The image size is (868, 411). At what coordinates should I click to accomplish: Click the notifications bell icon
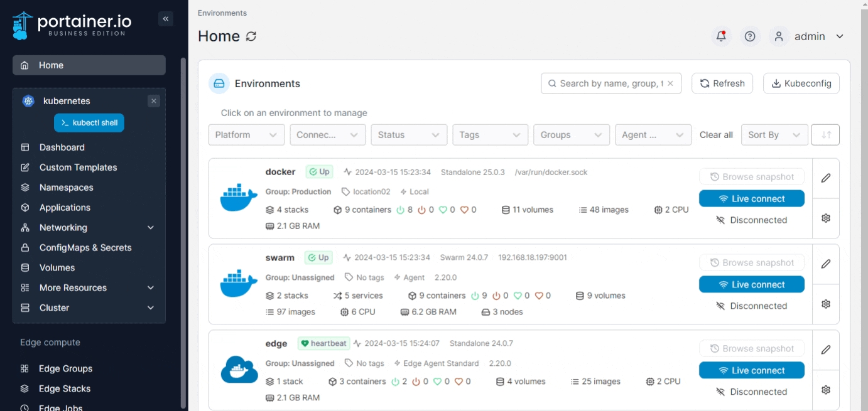click(x=721, y=36)
